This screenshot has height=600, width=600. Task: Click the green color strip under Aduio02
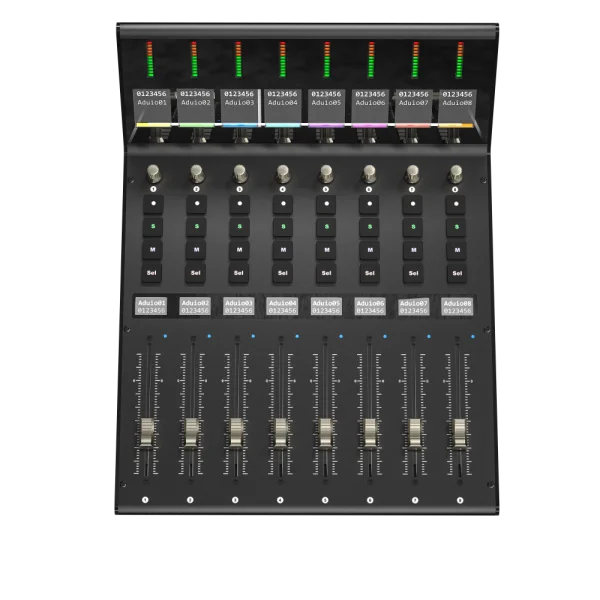(x=196, y=125)
